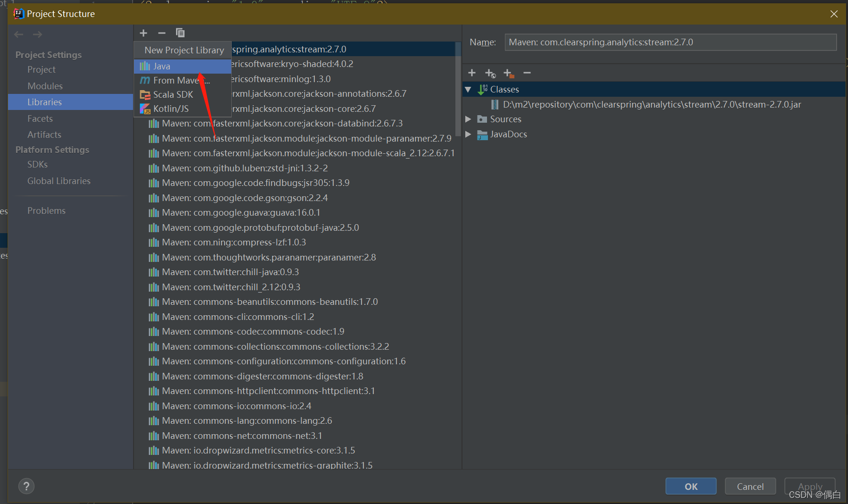The image size is (848, 504).
Task: Click the library list vertical scrollbar
Action: tap(457, 90)
